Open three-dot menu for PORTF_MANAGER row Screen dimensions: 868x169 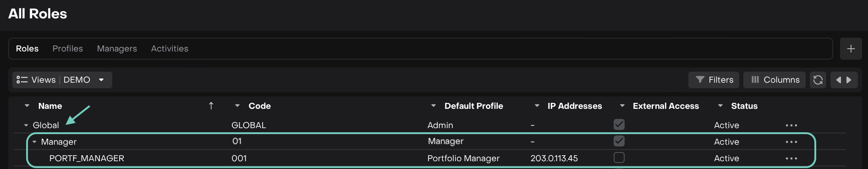pos(791,158)
